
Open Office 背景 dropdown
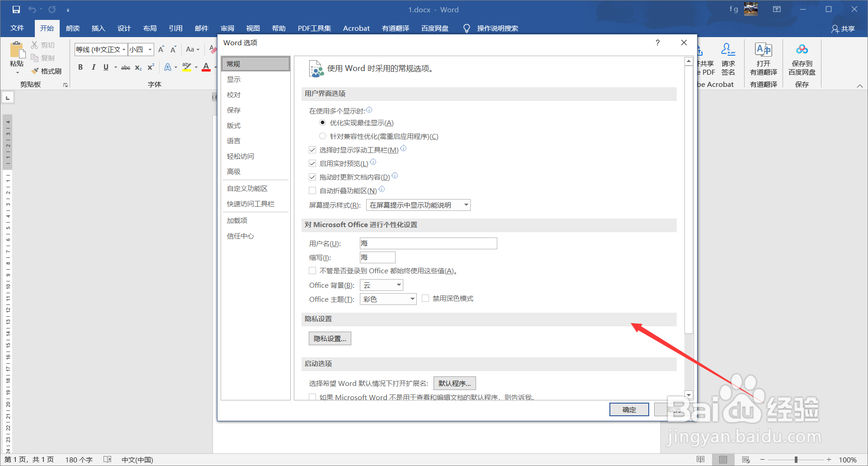pyautogui.click(x=382, y=285)
